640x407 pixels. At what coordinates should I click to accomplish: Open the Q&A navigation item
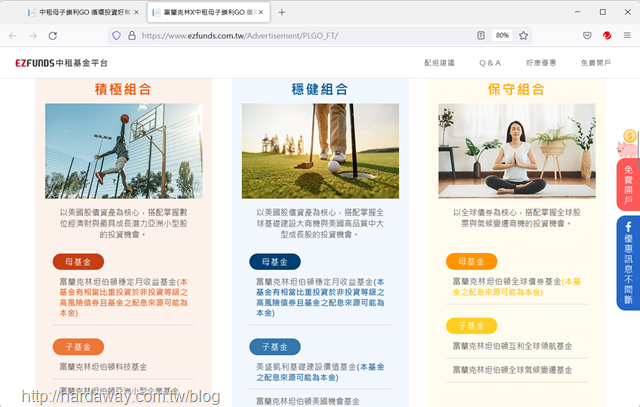490,63
